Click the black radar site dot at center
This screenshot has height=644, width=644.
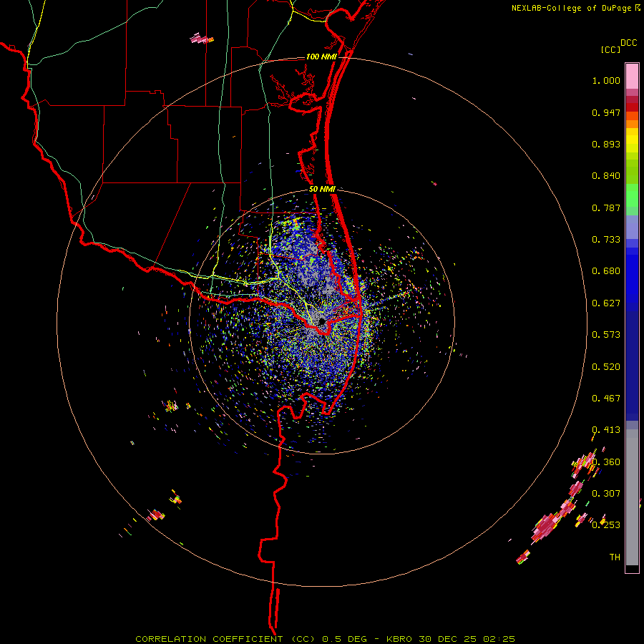tap(321, 321)
